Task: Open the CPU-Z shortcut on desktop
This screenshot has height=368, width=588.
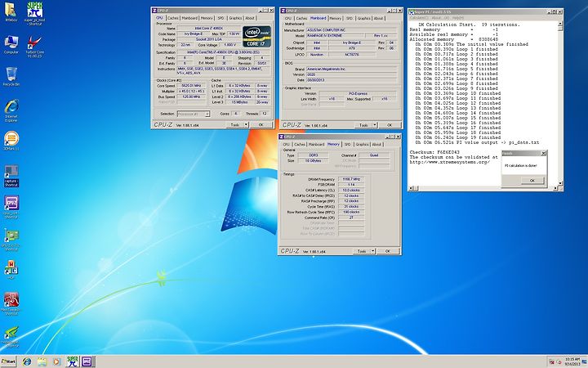Action: 11,207
